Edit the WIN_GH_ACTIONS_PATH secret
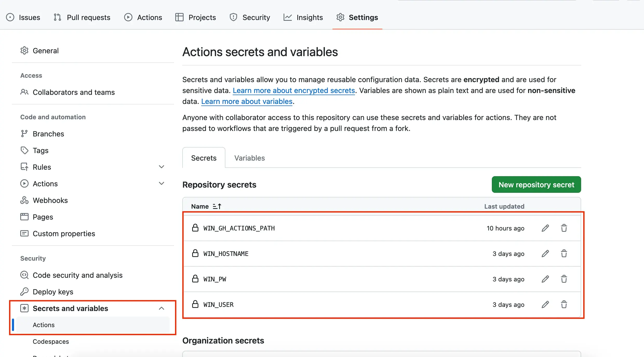The width and height of the screenshot is (644, 357). [x=545, y=228]
